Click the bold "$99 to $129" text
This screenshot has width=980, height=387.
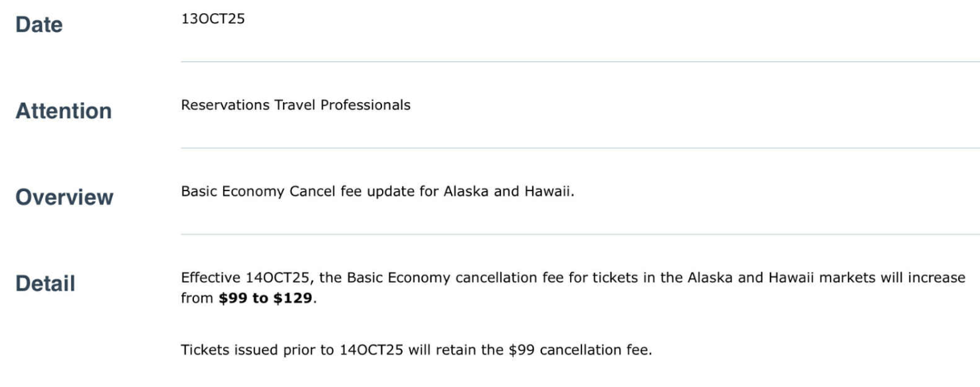(x=265, y=298)
